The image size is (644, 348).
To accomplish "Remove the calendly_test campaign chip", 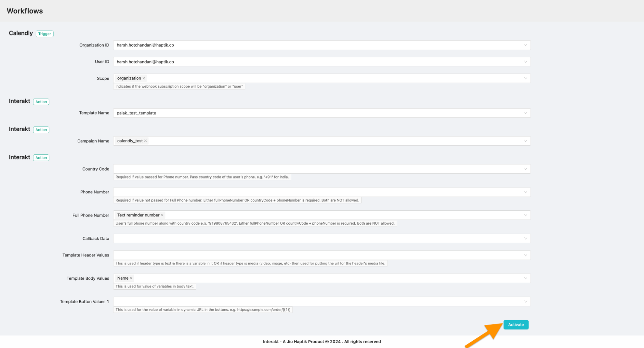I will click(x=145, y=141).
